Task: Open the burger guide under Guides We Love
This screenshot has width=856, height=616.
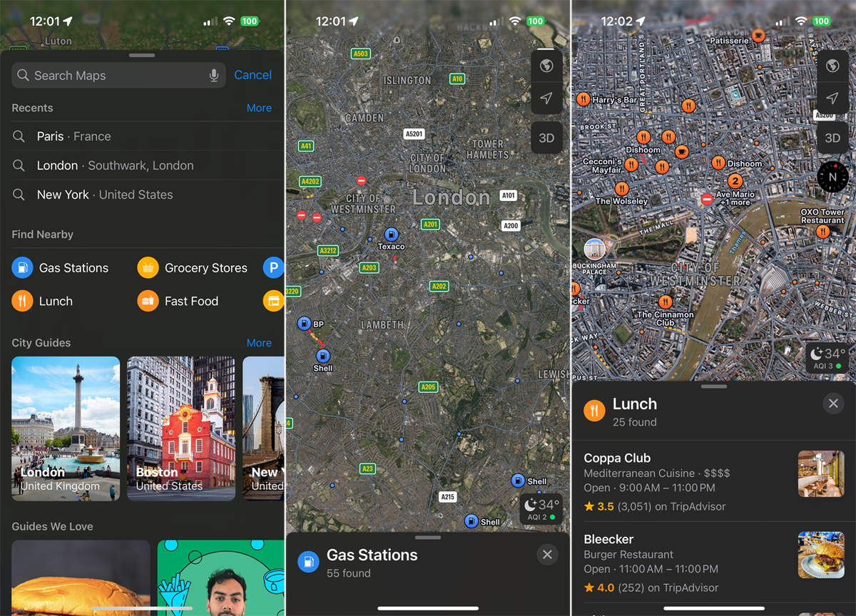Action: [x=81, y=577]
